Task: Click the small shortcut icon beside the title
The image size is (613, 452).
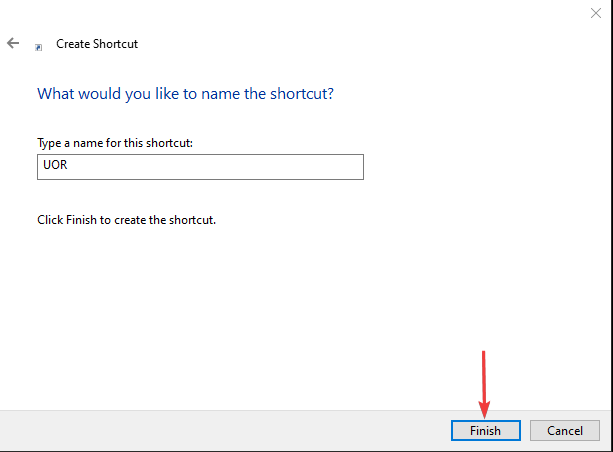Action: (39, 47)
